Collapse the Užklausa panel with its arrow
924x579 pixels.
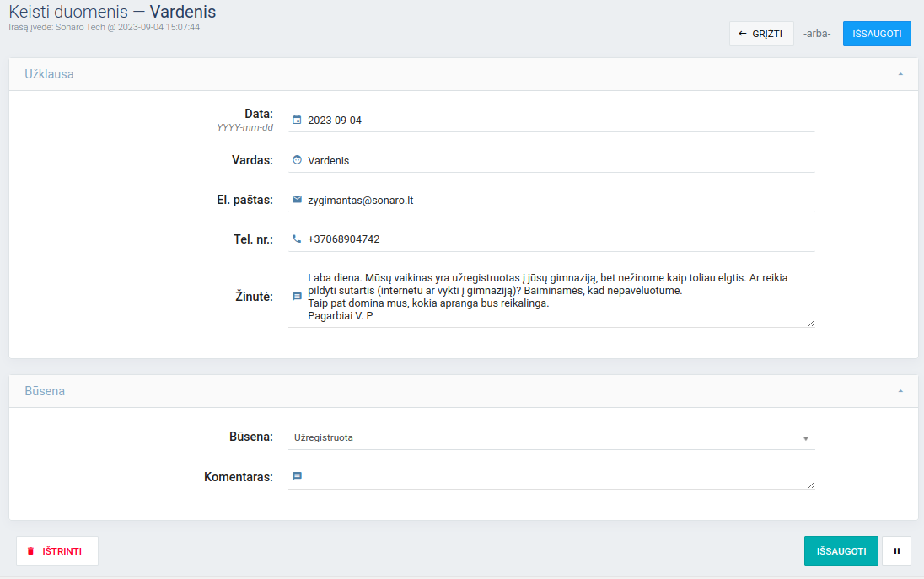[x=900, y=74]
